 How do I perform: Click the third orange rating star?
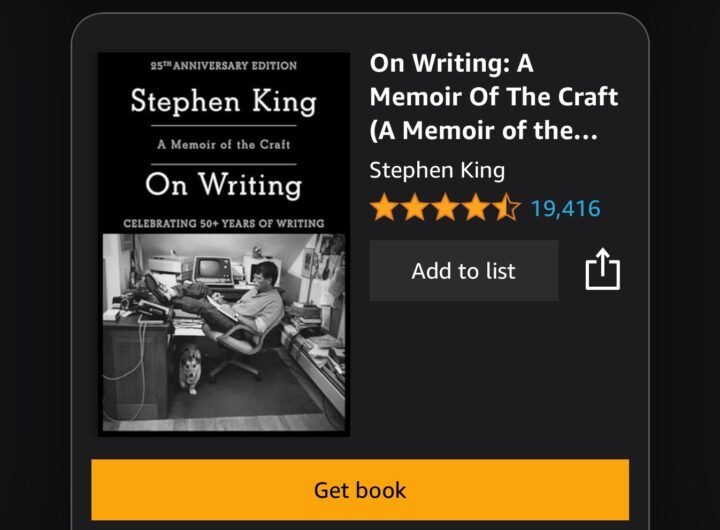[x=445, y=208]
